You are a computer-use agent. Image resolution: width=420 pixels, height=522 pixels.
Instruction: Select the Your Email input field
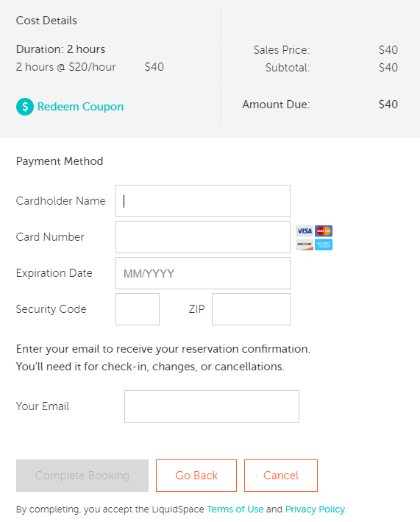pos(212,406)
